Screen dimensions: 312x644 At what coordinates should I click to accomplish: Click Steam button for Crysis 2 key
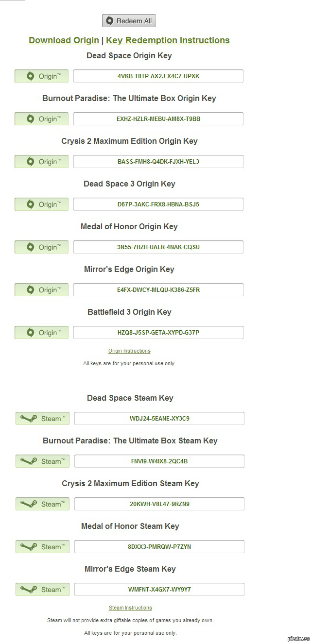[x=42, y=504]
